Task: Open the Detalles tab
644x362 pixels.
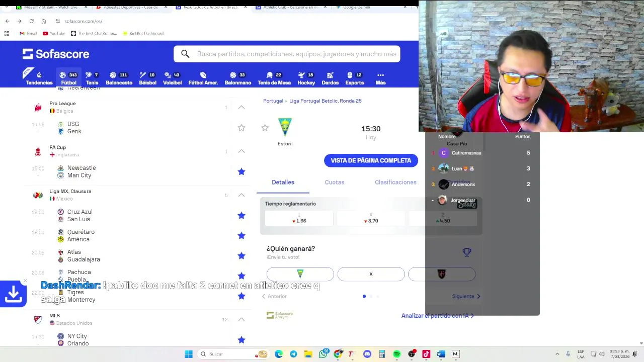Action: [x=283, y=182]
